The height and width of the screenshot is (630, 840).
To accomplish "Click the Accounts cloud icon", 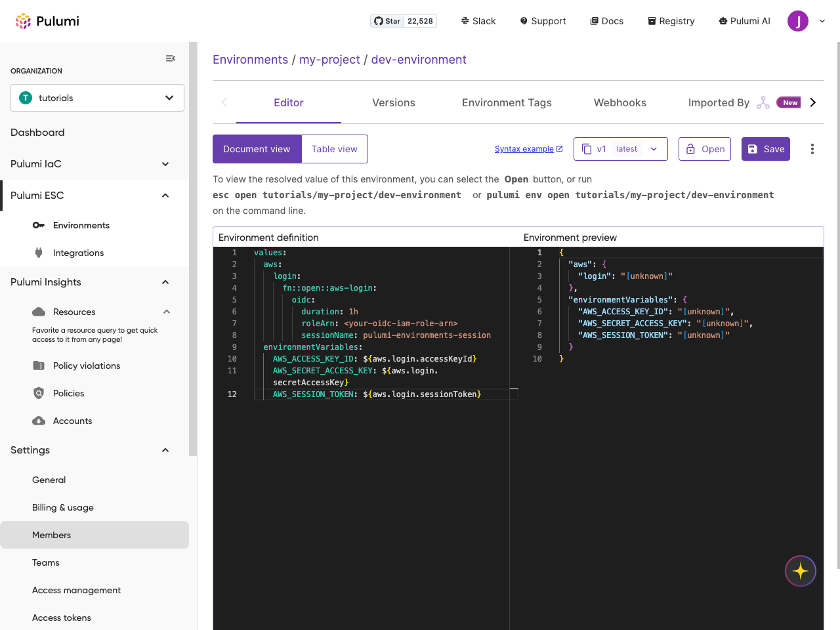I will (x=39, y=421).
